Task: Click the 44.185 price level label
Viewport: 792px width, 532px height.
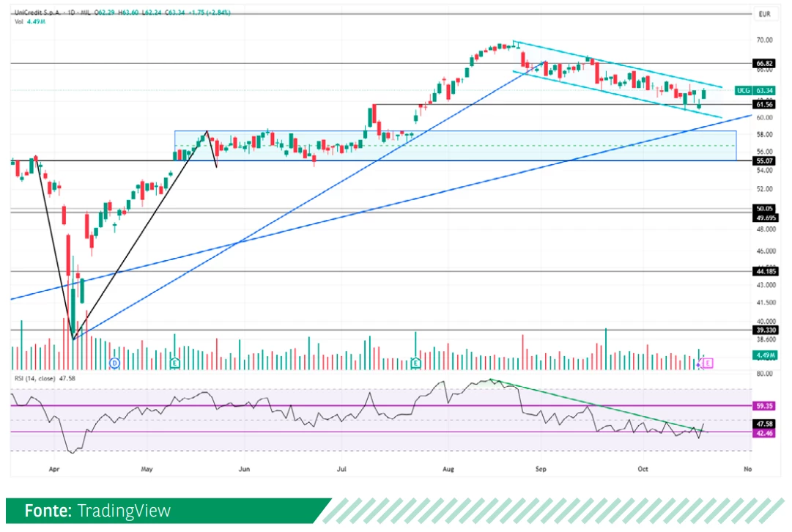Action: (x=763, y=271)
